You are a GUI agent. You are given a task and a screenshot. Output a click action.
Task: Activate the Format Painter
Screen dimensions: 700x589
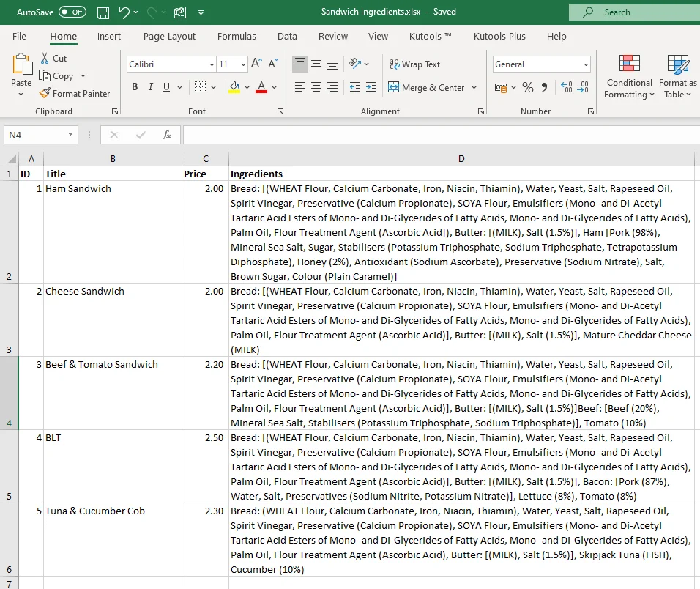[75, 93]
